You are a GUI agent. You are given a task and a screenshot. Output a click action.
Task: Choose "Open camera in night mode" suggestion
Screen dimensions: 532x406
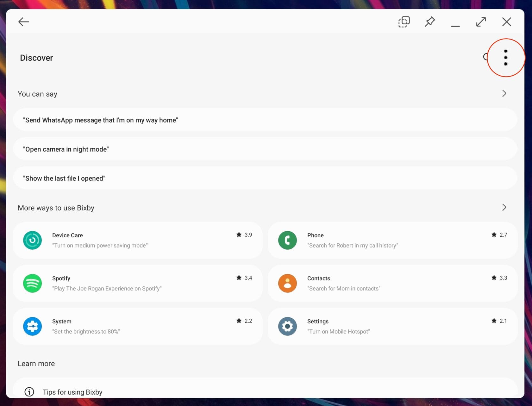[66, 149]
